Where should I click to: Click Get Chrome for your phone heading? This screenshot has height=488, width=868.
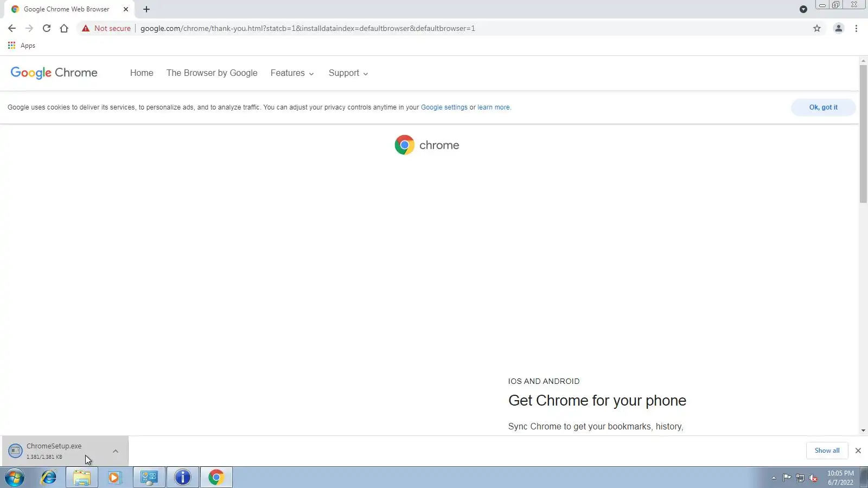click(597, 401)
